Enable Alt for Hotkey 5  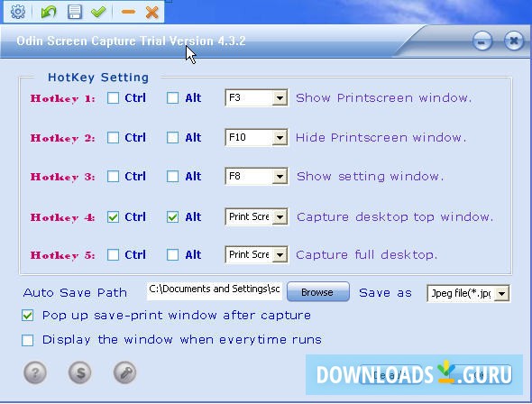pyautogui.click(x=172, y=254)
